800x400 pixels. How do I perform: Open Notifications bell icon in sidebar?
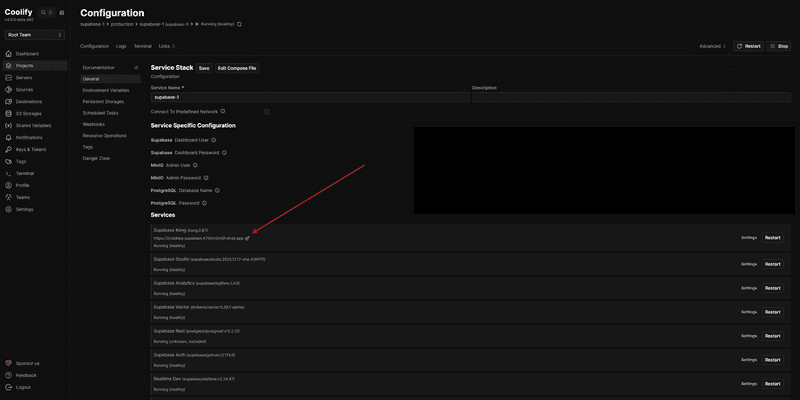(x=8, y=137)
